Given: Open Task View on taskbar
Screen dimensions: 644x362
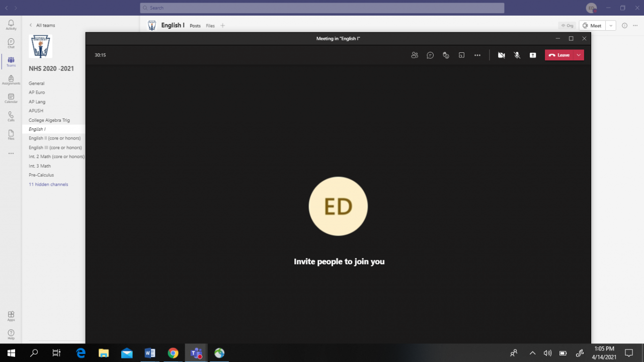Looking at the screenshot, I should [x=56, y=353].
